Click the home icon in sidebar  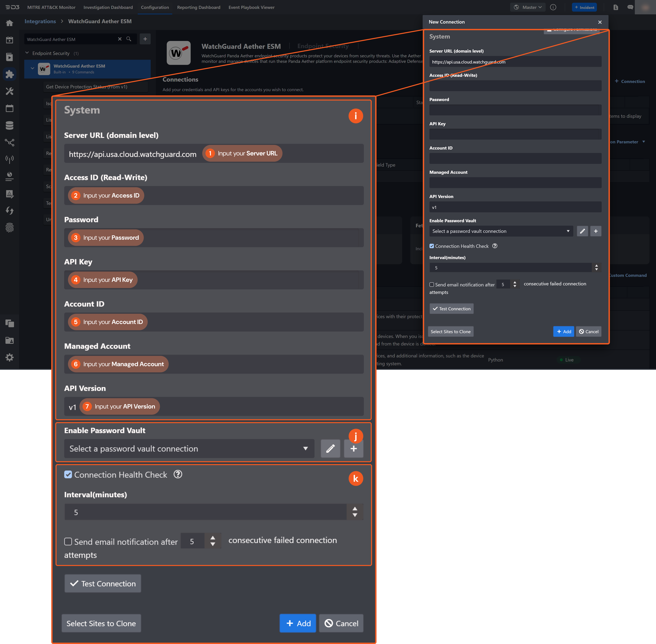tap(9, 23)
